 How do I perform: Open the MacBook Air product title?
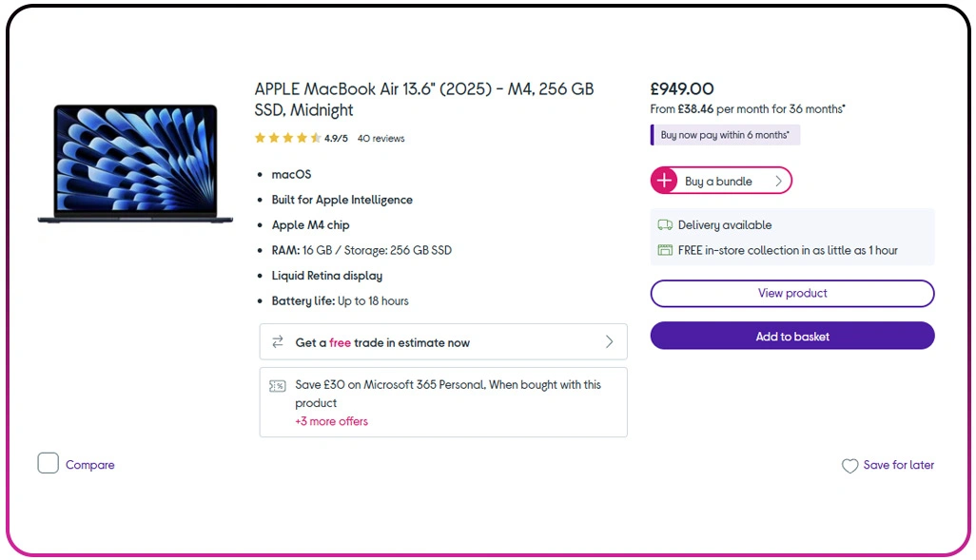(x=423, y=99)
